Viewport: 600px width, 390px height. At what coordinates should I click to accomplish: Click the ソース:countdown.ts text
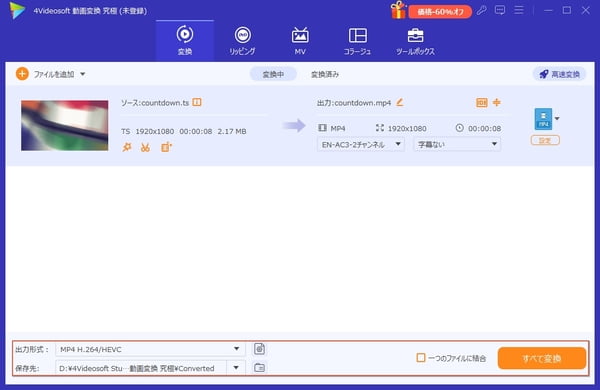tap(155, 103)
